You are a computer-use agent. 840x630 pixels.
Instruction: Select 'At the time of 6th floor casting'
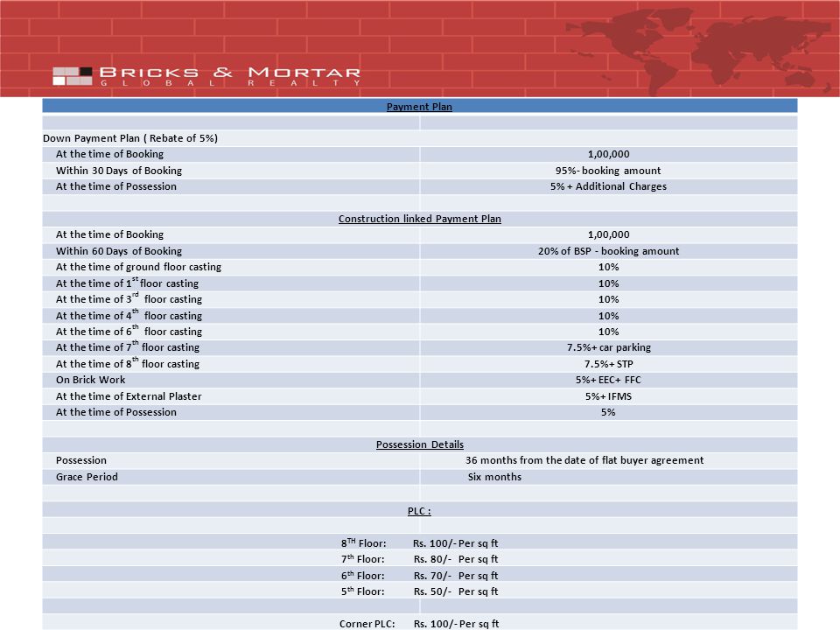(129, 331)
